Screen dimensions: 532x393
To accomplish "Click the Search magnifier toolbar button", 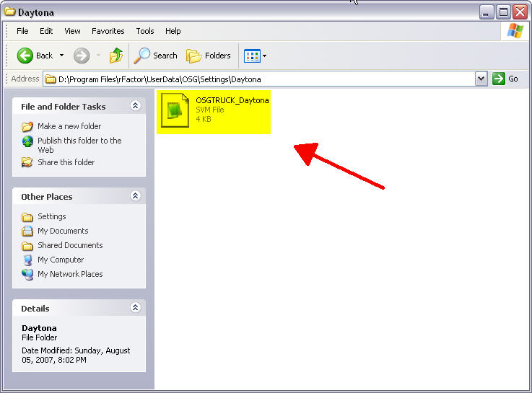I will coord(155,56).
